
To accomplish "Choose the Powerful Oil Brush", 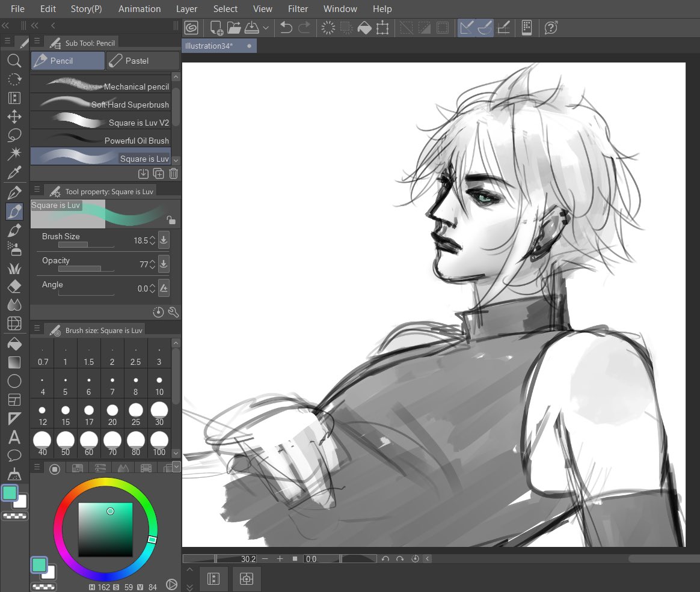I will point(101,138).
